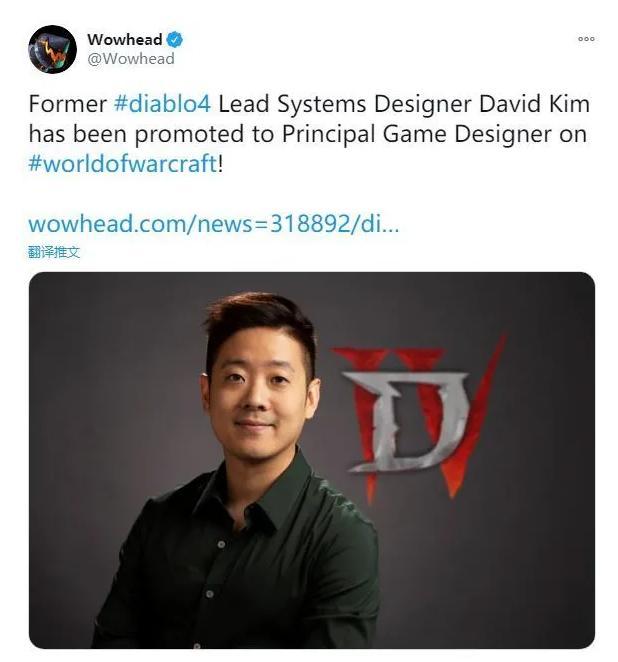618x662 pixels.
Task: Click the @Wowhead handle
Action: coord(131,59)
